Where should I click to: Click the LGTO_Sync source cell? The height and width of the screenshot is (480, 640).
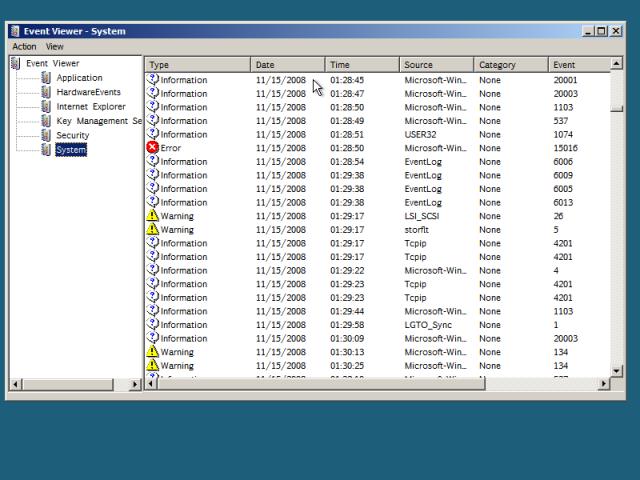pyautogui.click(x=428, y=325)
